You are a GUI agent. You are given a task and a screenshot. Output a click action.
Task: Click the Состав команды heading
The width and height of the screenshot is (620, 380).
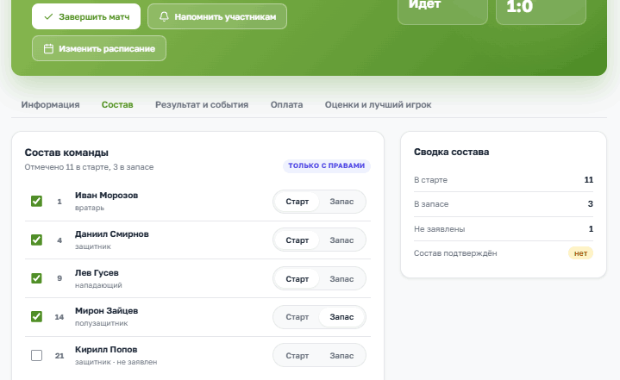pos(66,153)
